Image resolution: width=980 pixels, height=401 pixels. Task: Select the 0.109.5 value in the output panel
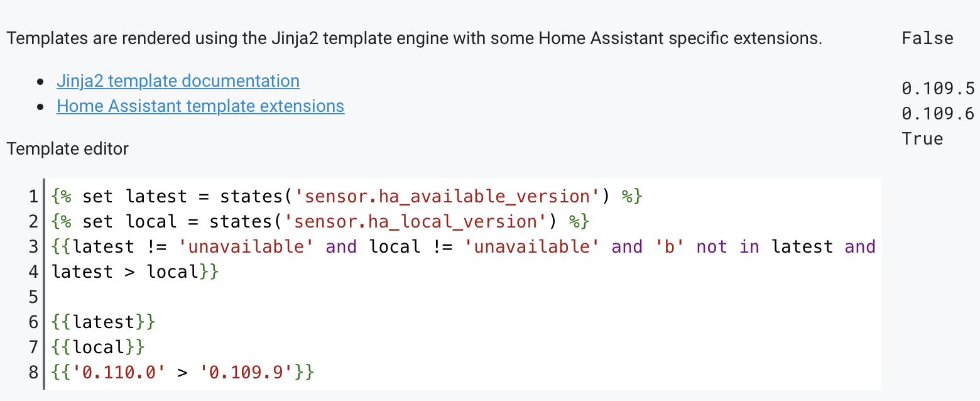coord(938,89)
